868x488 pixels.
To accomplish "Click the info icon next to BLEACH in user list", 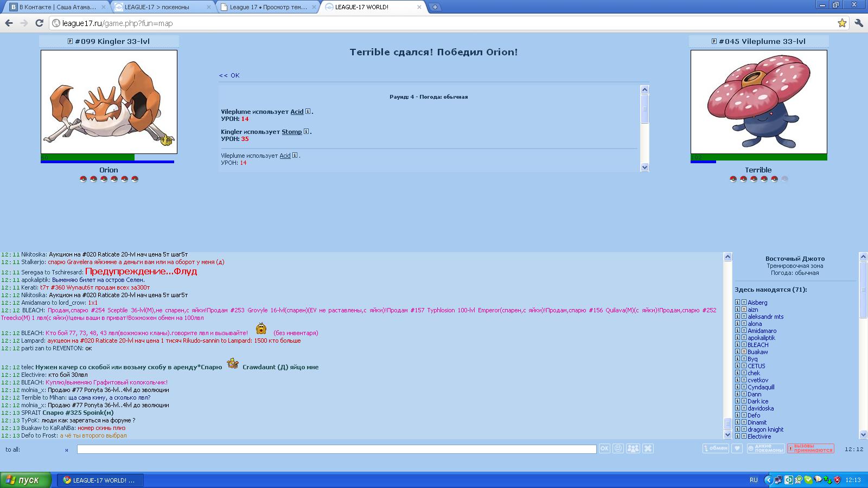I will pyautogui.click(x=738, y=345).
